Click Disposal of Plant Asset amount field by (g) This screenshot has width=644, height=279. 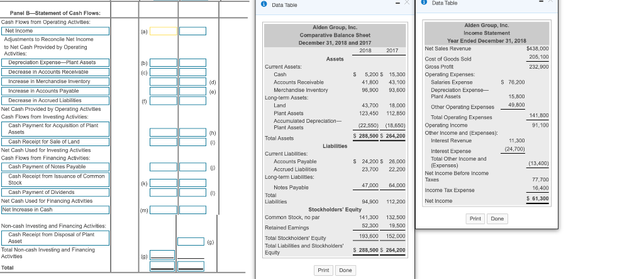coord(191,241)
